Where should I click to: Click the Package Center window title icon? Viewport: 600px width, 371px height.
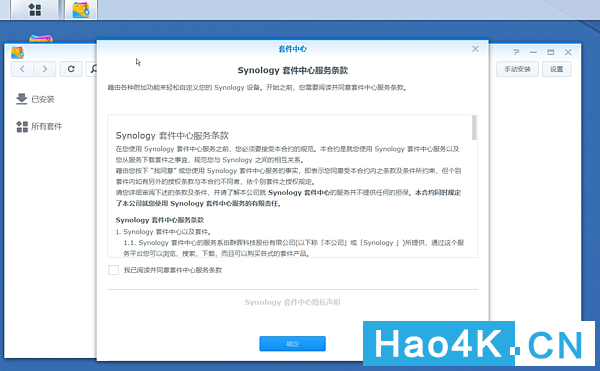pyautogui.click(x=18, y=52)
